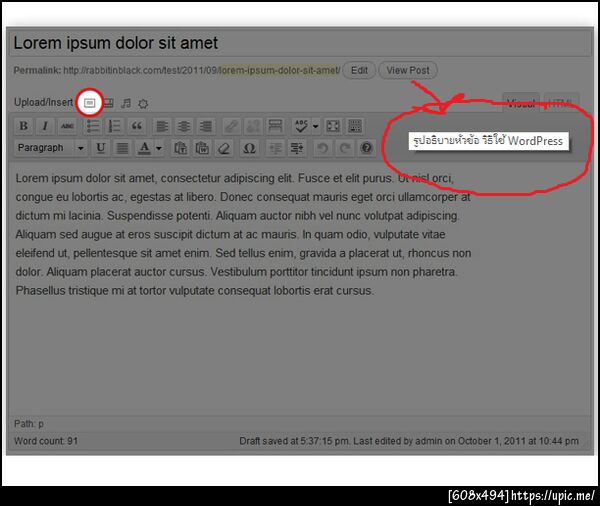Apply strikethrough formatting
The width and height of the screenshot is (600, 506).
(67, 126)
